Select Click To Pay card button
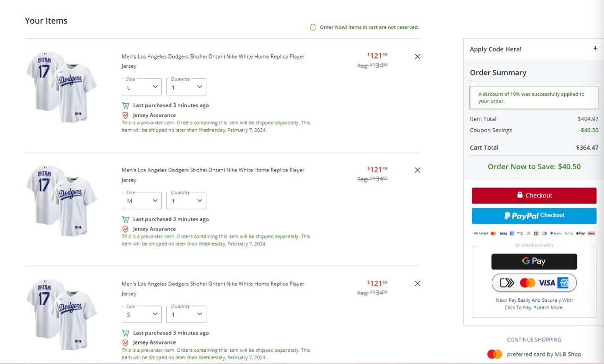The width and height of the screenshot is (604, 364). coord(534,283)
